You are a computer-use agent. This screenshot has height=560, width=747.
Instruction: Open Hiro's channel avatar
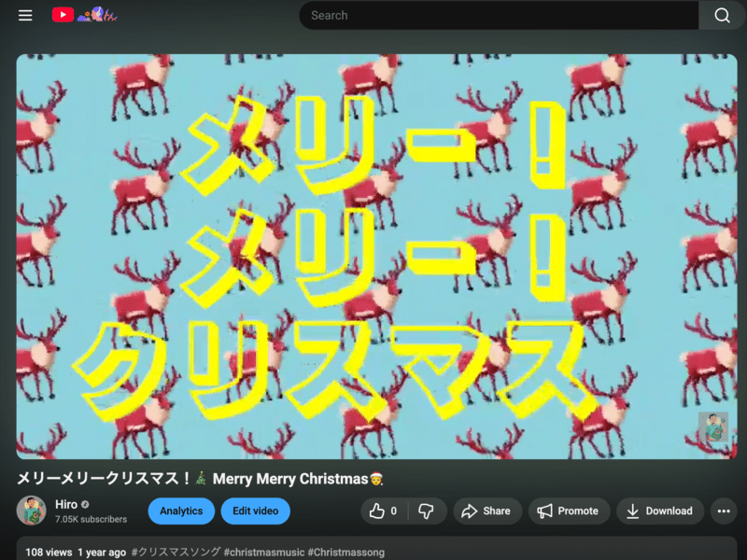tap(32, 511)
